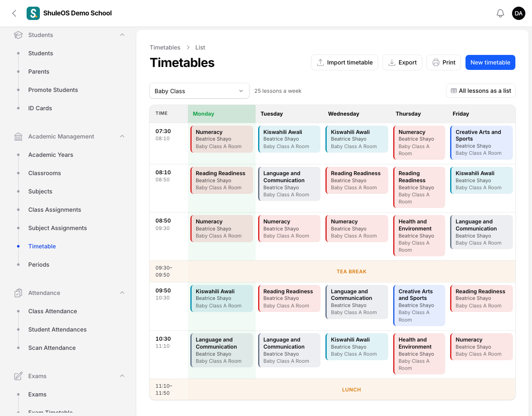Collapse the Exams sidebar section
Screen dimensions: 532x416
(x=122, y=376)
